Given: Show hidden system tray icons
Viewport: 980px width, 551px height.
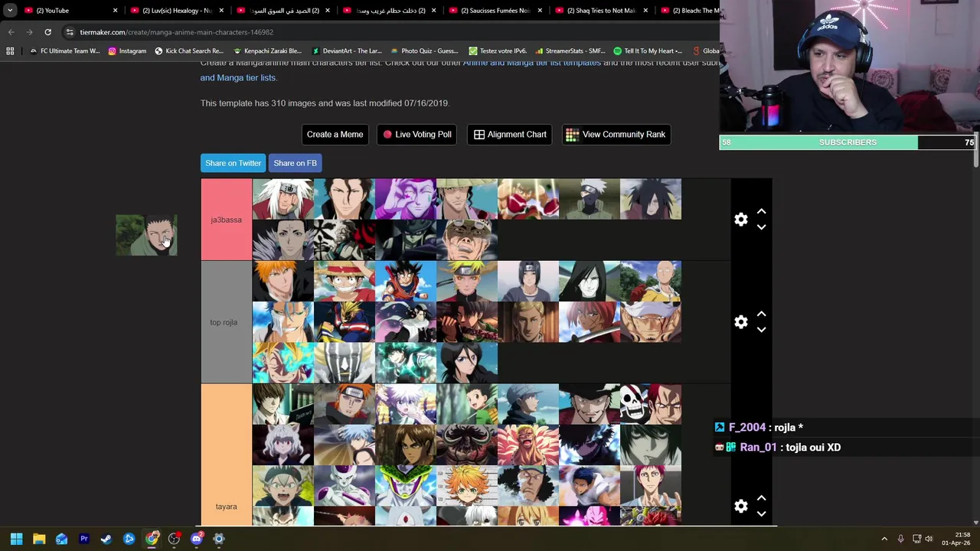Looking at the screenshot, I should [x=884, y=539].
